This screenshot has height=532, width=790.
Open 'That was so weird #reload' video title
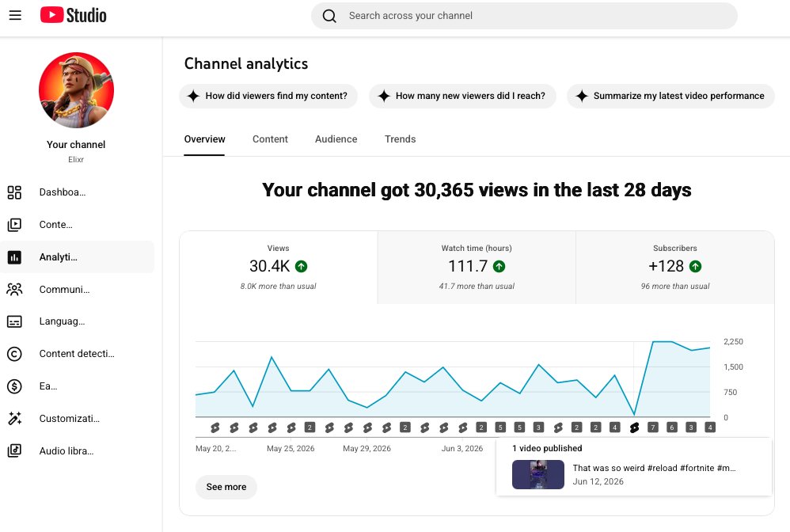coord(654,468)
